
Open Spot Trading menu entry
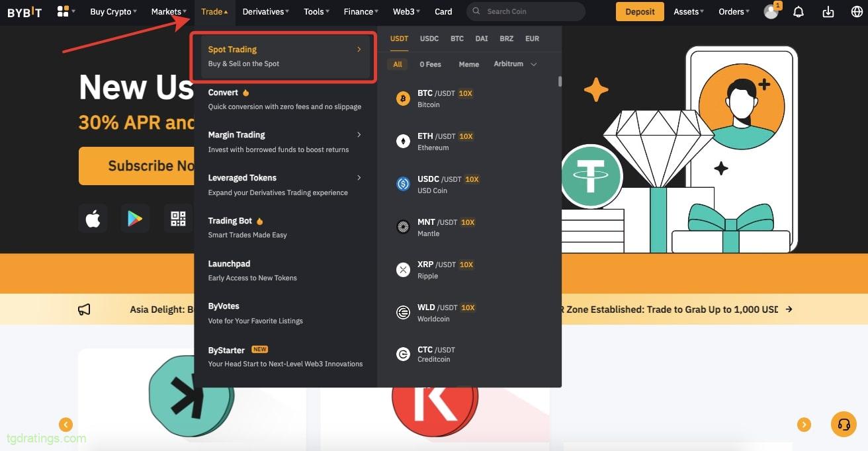click(285, 56)
